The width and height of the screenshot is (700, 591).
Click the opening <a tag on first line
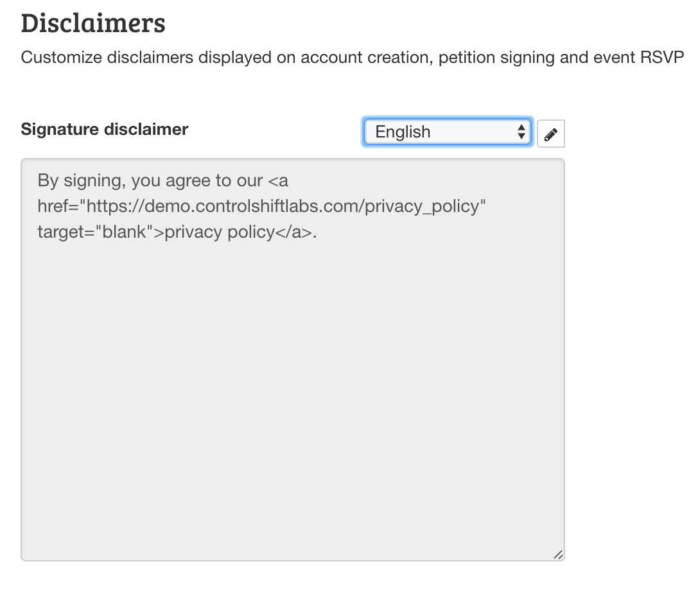278,181
